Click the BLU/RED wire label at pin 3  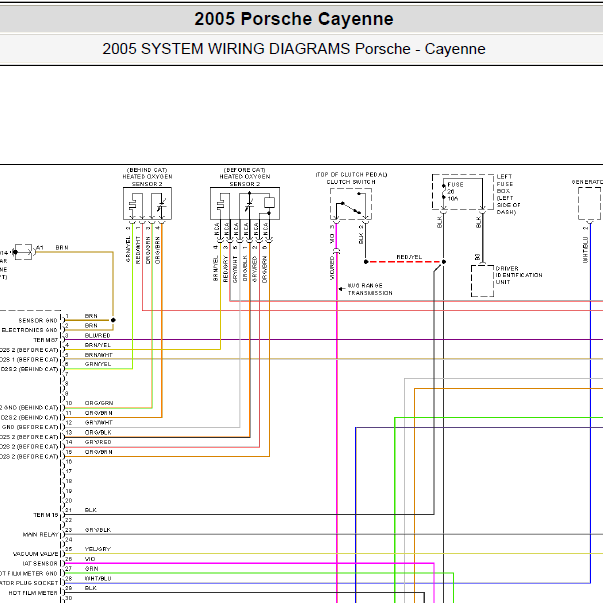(97, 335)
